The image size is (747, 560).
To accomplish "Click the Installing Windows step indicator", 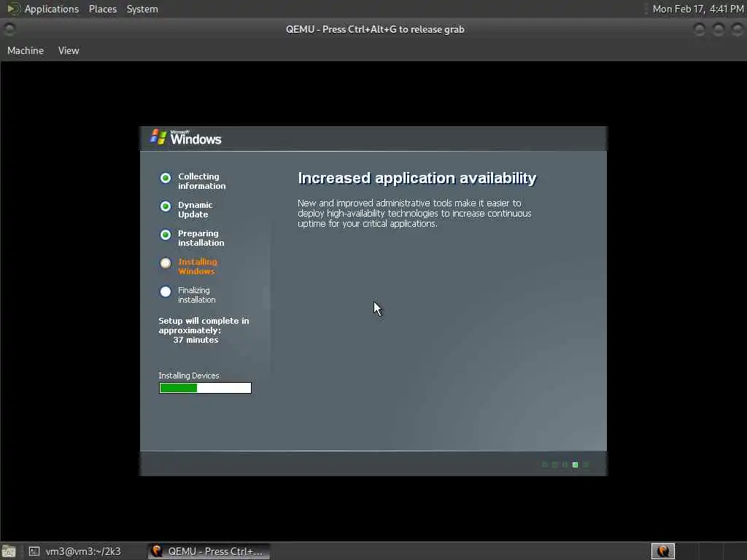I will click(x=166, y=262).
